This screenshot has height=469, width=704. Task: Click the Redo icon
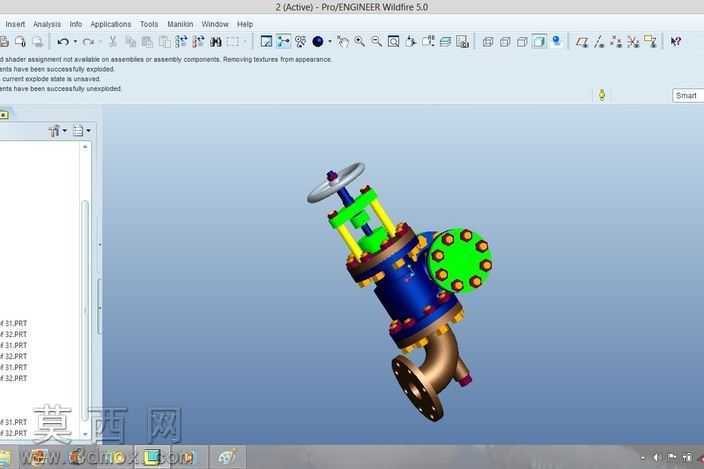[x=88, y=42]
